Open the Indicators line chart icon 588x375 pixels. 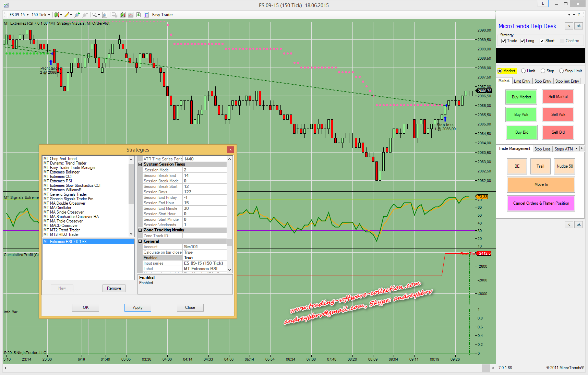tap(131, 15)
